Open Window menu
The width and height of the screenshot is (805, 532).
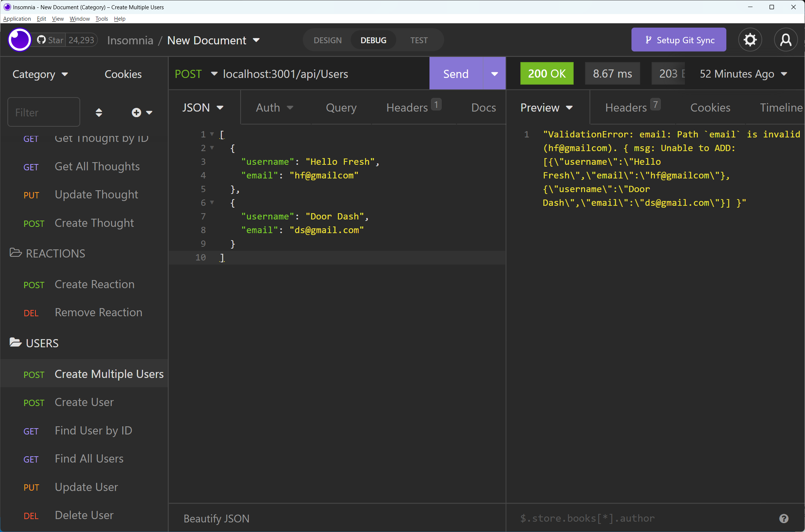point(79,19)
